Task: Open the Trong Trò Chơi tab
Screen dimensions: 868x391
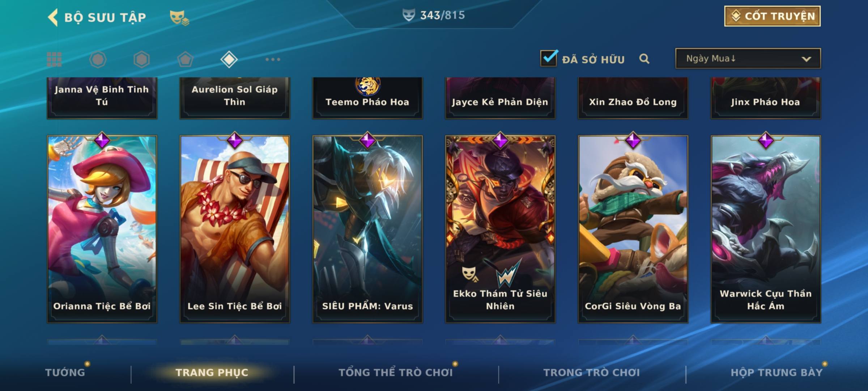Action: pyautogui.click(x=591, y=372)
